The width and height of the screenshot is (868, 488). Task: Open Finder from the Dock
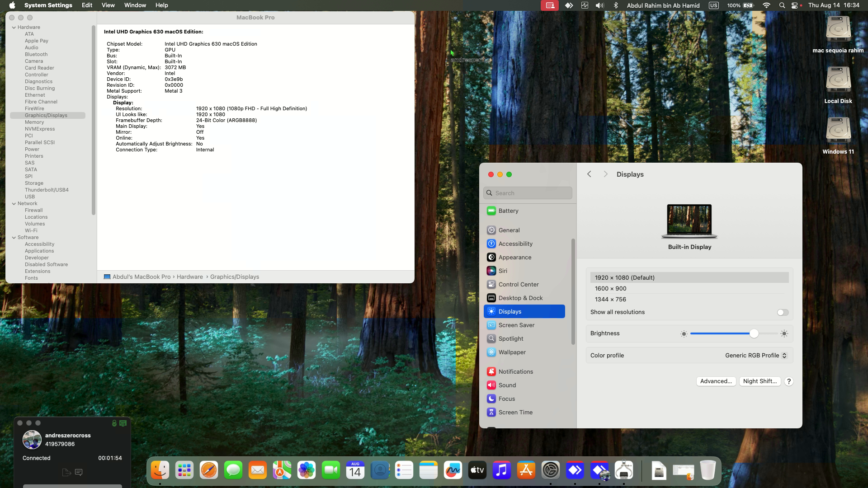pos(160,470)
